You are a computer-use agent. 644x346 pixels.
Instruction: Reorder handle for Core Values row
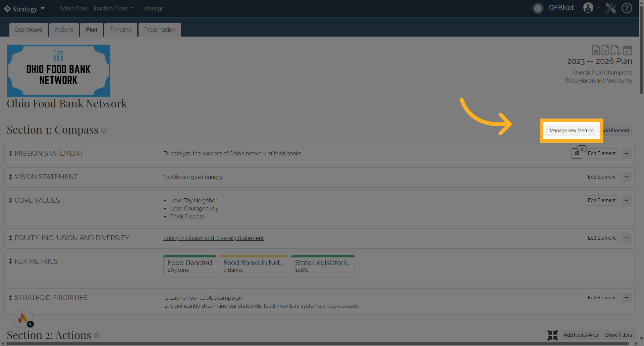(10, 200)
